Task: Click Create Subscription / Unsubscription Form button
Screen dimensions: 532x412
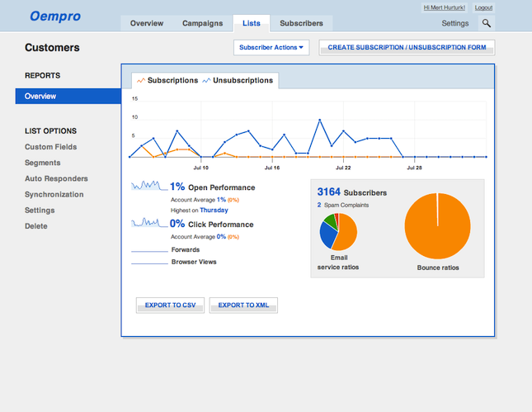Action: [407, 48]
